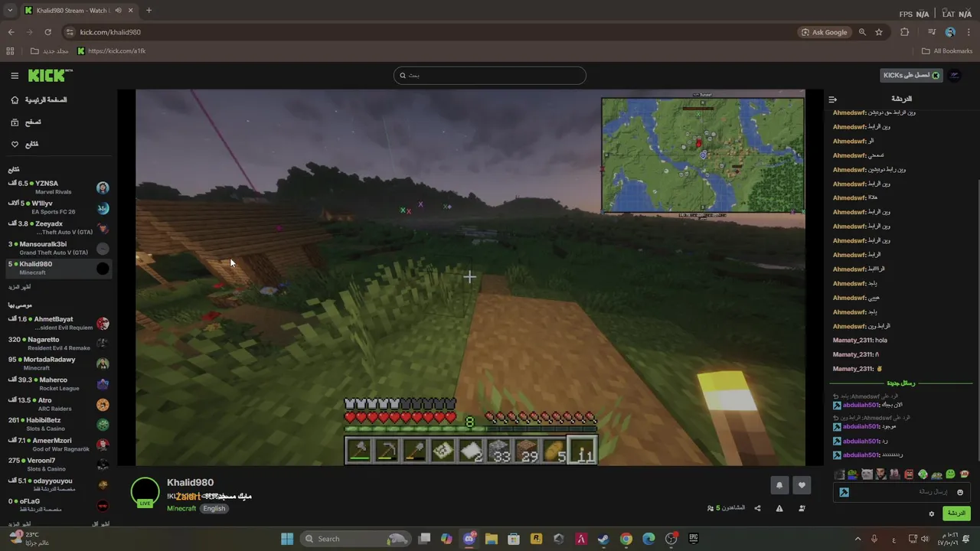Open YZNSA channel in sidebar

[x=58, y=187]
